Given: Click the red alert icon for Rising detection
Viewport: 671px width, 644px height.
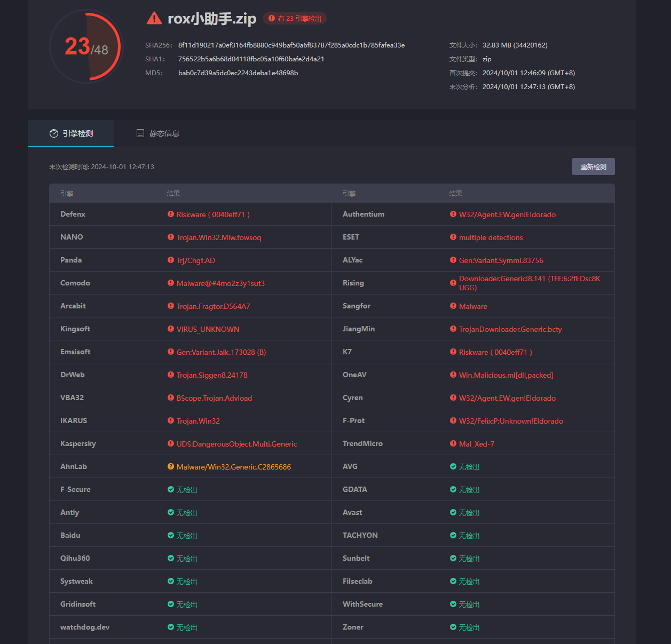Looking at the screenshot, I should (453, 283).
